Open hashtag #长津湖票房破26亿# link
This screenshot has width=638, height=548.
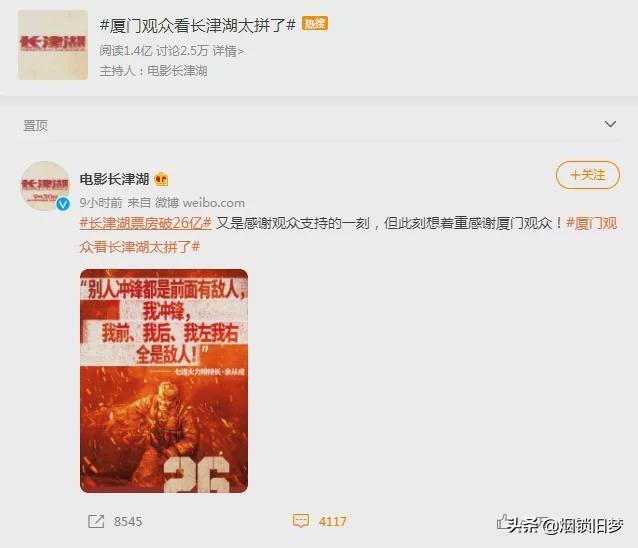[x=146, y=223]
